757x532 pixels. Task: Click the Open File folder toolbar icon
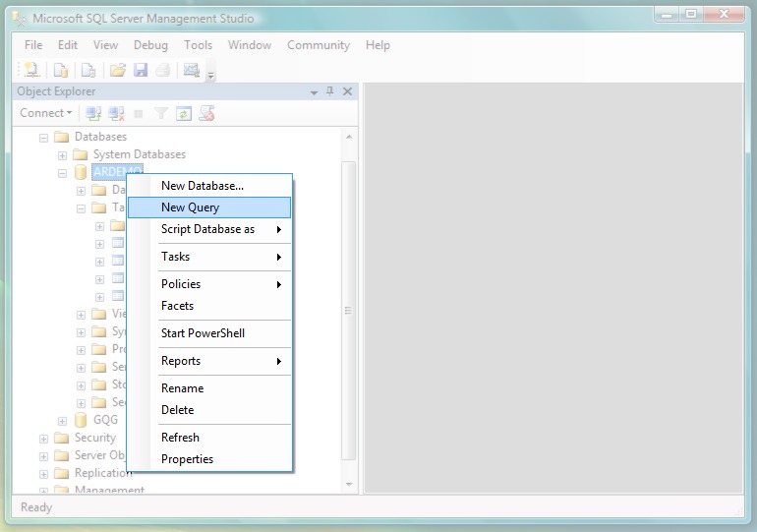tap(117, 71)
